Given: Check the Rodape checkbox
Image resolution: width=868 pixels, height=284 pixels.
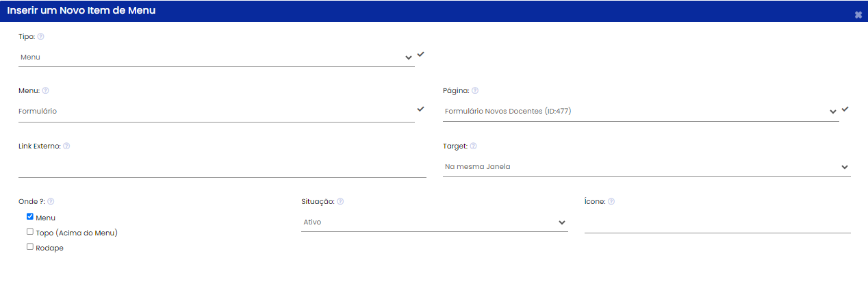Looking at the screenshot, I should pyautogui.click(x=30, y=246).
